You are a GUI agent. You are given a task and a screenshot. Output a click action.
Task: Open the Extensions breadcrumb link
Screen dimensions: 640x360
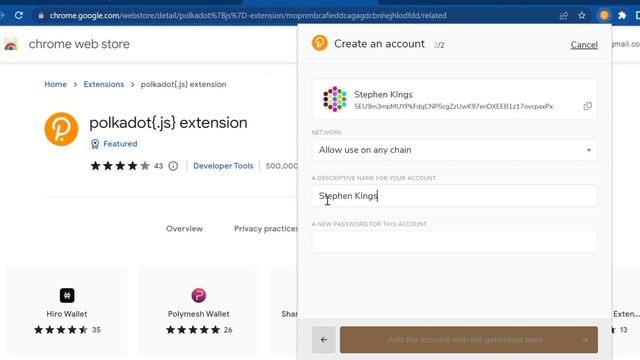(x=104, y=84)
